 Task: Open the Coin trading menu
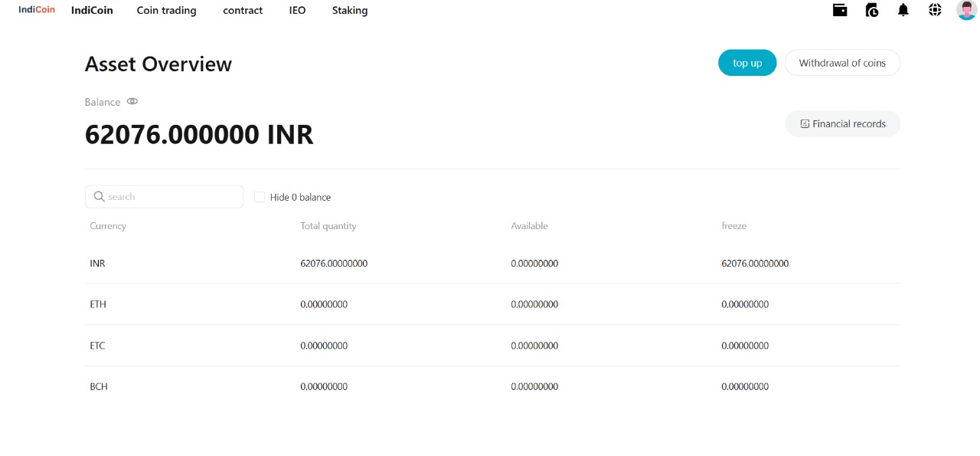[x=166, y=11]
